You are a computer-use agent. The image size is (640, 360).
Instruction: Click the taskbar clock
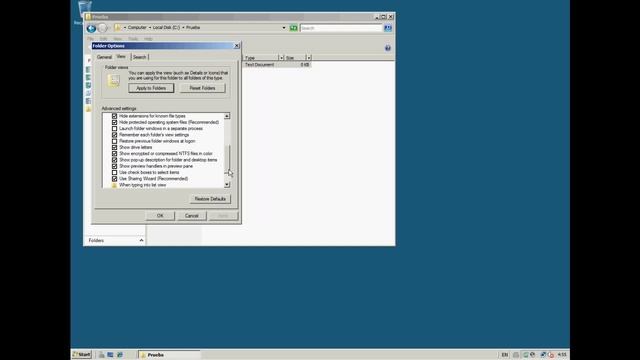[x=562, y=355]
